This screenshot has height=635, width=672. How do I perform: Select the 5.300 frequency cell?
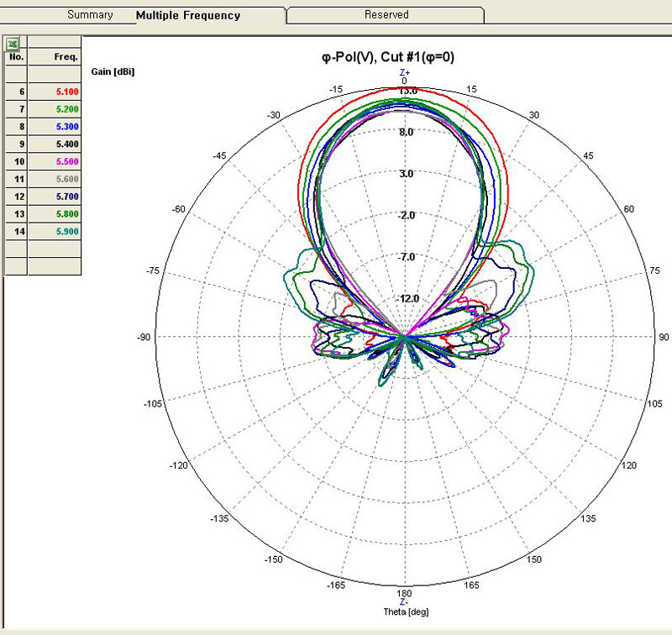point(55,127)
